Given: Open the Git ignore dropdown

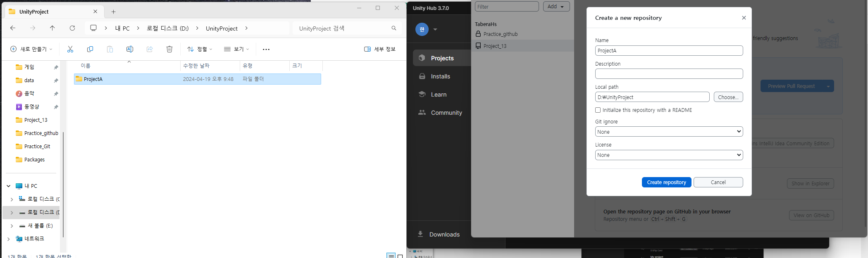Looking at the screenshot, I should [669, 132].
